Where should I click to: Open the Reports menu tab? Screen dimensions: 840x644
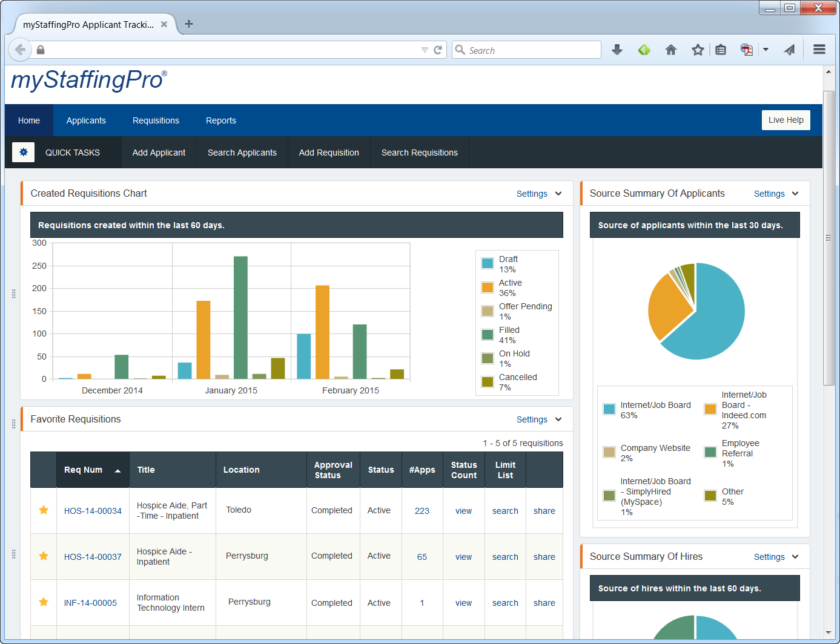click(221, 120)
